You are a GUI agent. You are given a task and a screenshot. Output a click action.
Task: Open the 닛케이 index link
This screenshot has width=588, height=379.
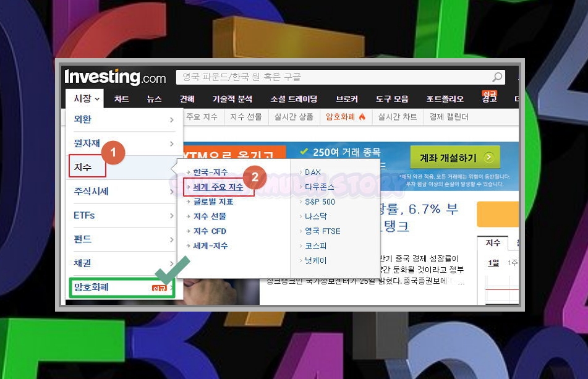(316, 260)
